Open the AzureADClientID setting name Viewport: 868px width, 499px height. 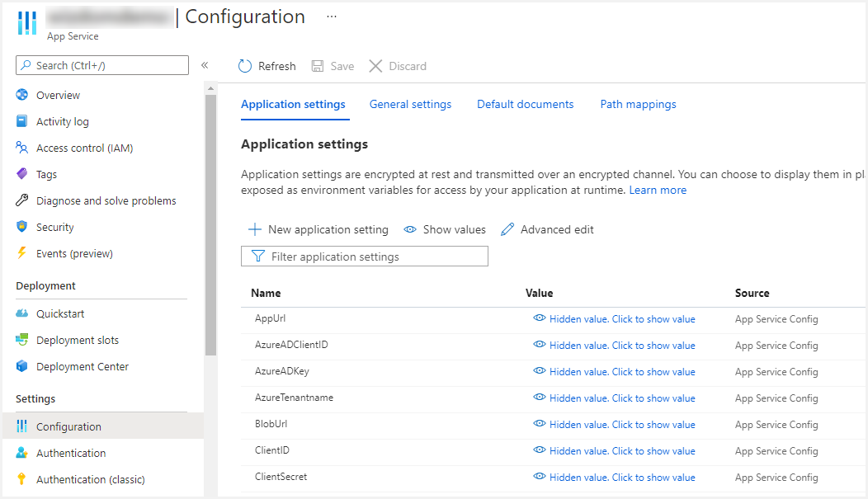[291, 345]
